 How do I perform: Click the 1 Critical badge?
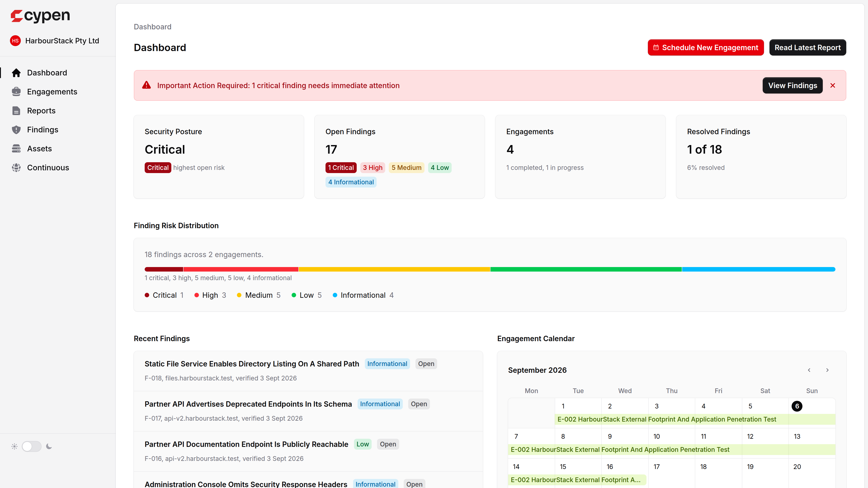pyautogui.click(x=341, y=168)
